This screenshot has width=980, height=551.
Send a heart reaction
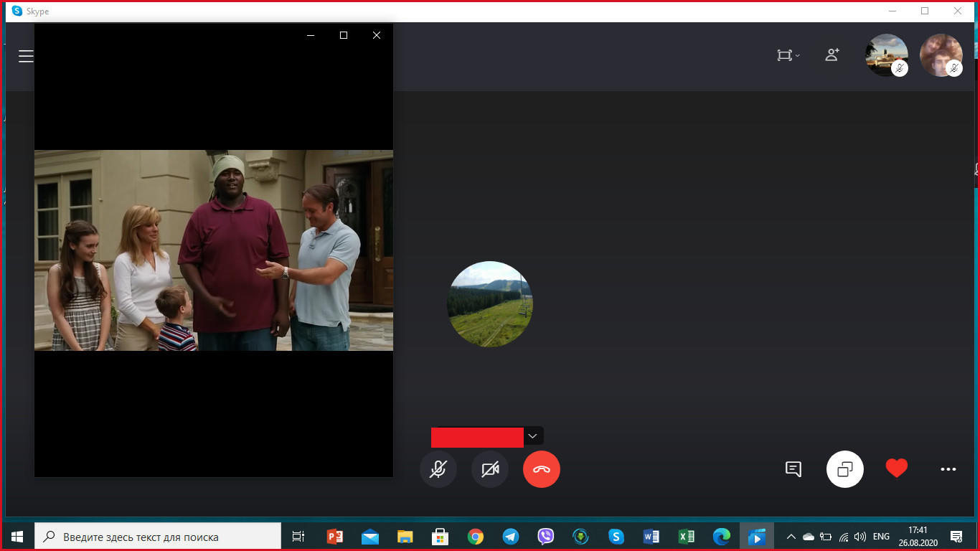coord(897,468)
